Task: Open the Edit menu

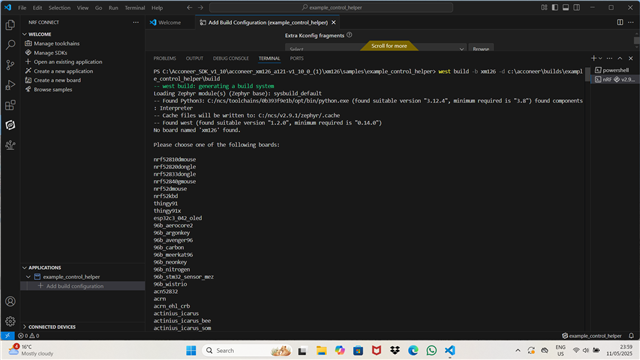Action: pos(37,8)
